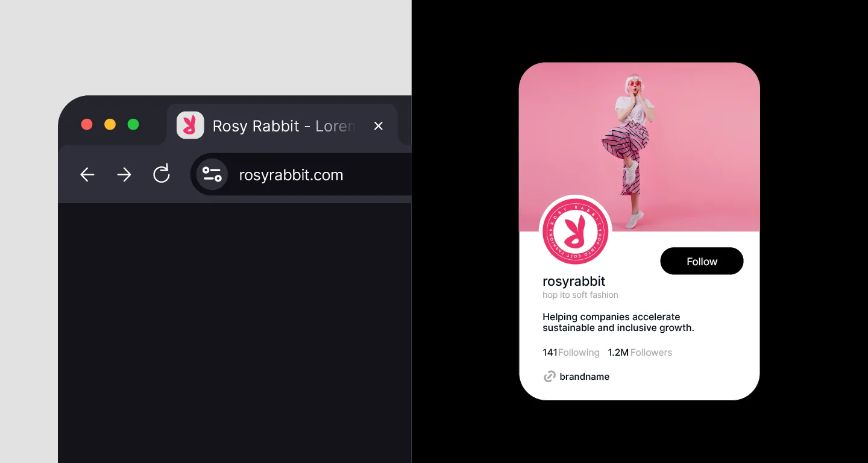Maximize window with the green button
This screenshot has height=463, width=868.
click(133, 124)
